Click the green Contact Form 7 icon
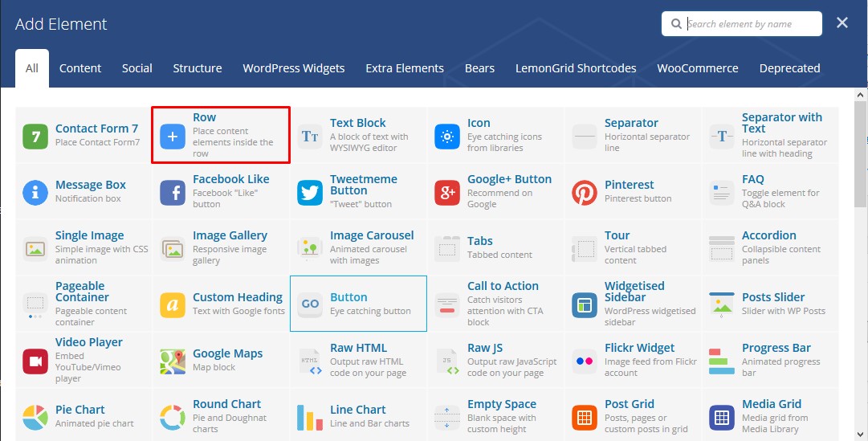Image resolution: width=868 pixels, height=441 pixels. click(35, 137)
